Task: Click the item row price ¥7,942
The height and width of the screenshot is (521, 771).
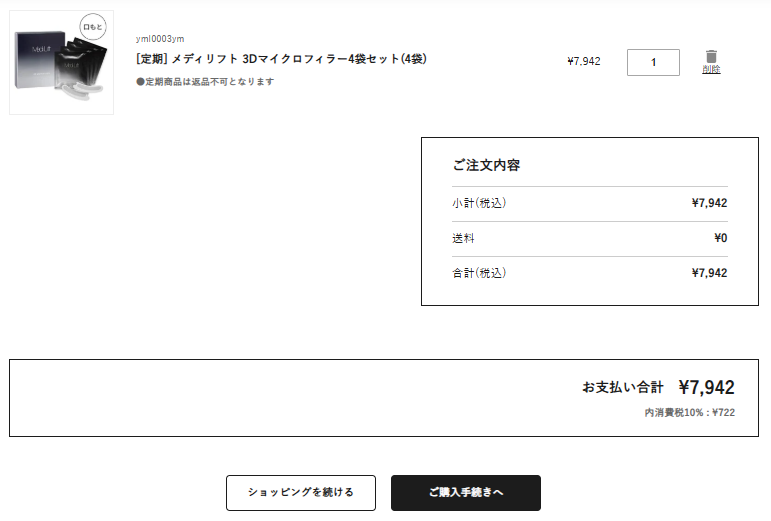Action: coord(584,61)
